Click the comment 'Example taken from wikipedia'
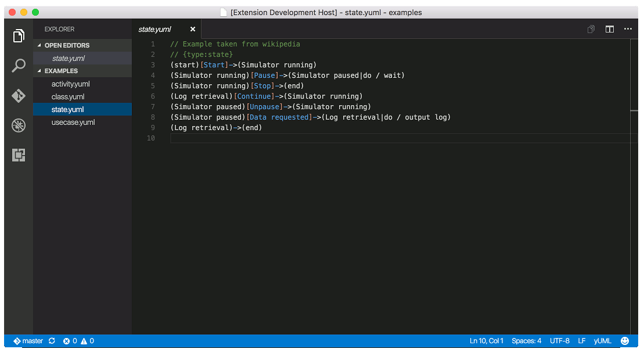 coord(241,44)
